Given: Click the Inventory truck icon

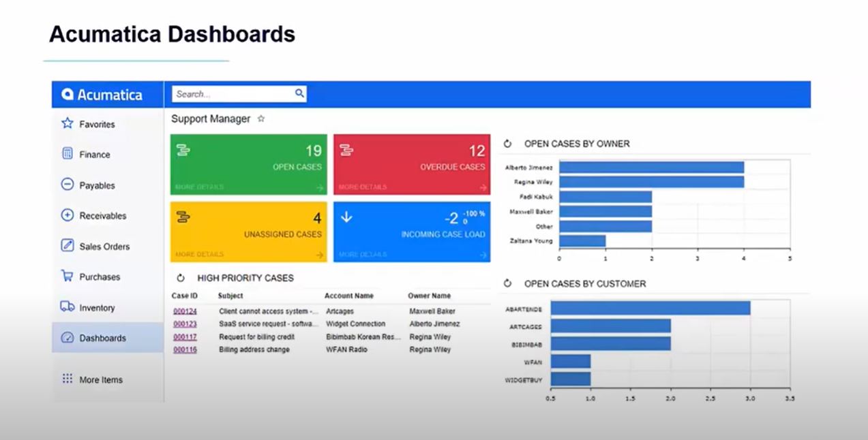Looking at the screenshot, I should [67, 307].
